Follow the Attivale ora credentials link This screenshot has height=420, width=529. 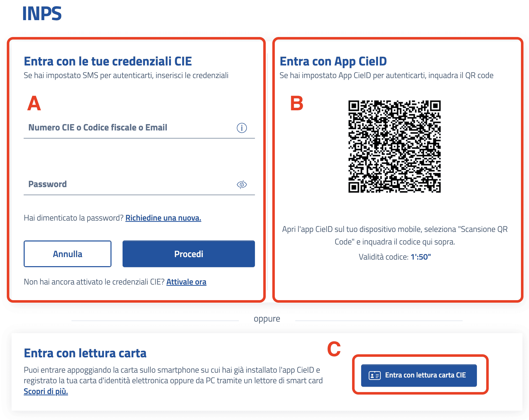click(x=186, y=282)
